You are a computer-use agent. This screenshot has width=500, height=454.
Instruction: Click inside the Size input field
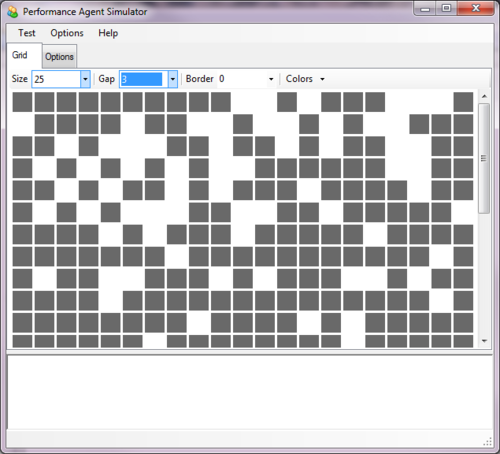coord(56,79)
